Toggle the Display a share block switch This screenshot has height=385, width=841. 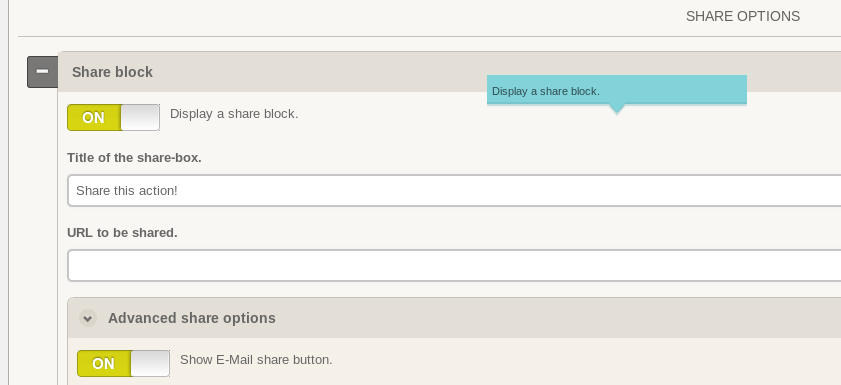point(113,117)
